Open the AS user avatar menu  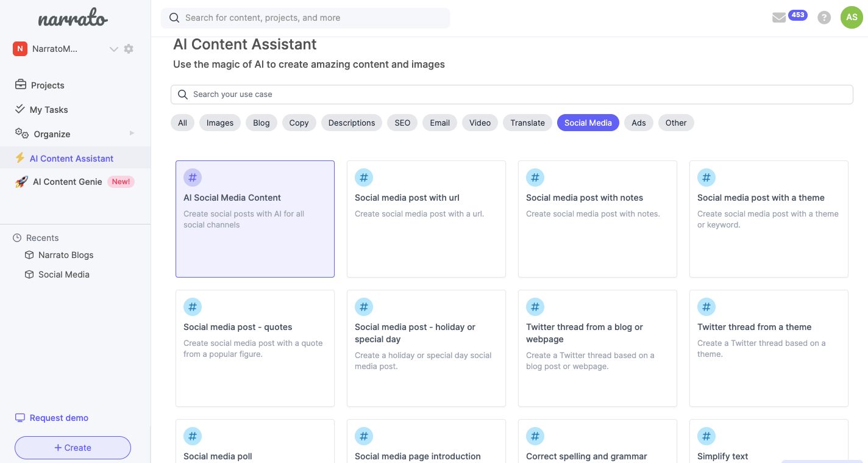click(x=852, y=18)
